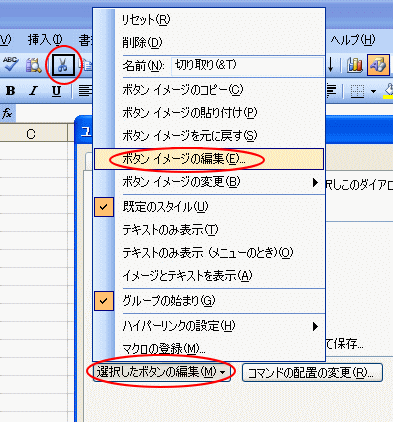
Task: Toggle 既定のスタイル(U) option
Action: click(209, 207)
